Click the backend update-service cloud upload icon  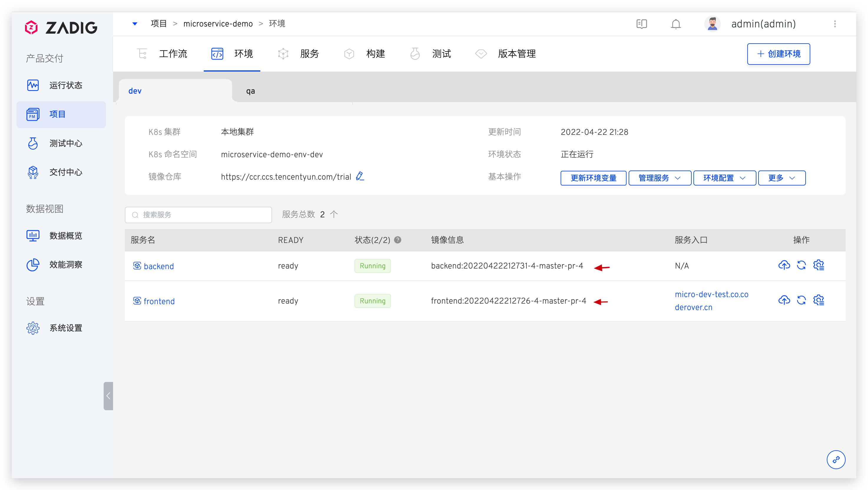coord(784,265)
